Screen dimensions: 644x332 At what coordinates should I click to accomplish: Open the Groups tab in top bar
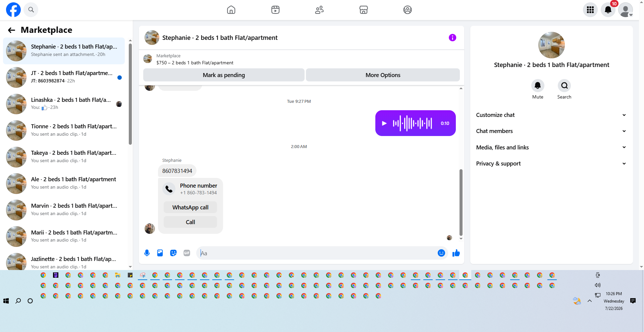point(408,10)
